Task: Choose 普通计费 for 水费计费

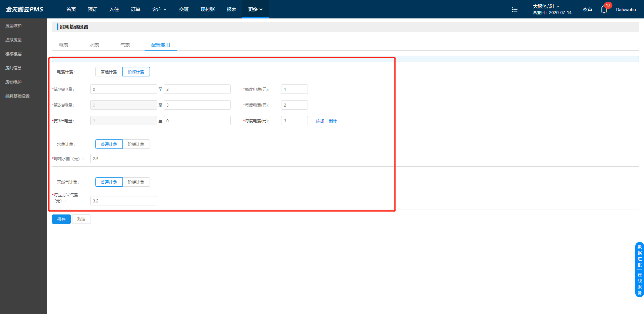Action: click(109, 144)
